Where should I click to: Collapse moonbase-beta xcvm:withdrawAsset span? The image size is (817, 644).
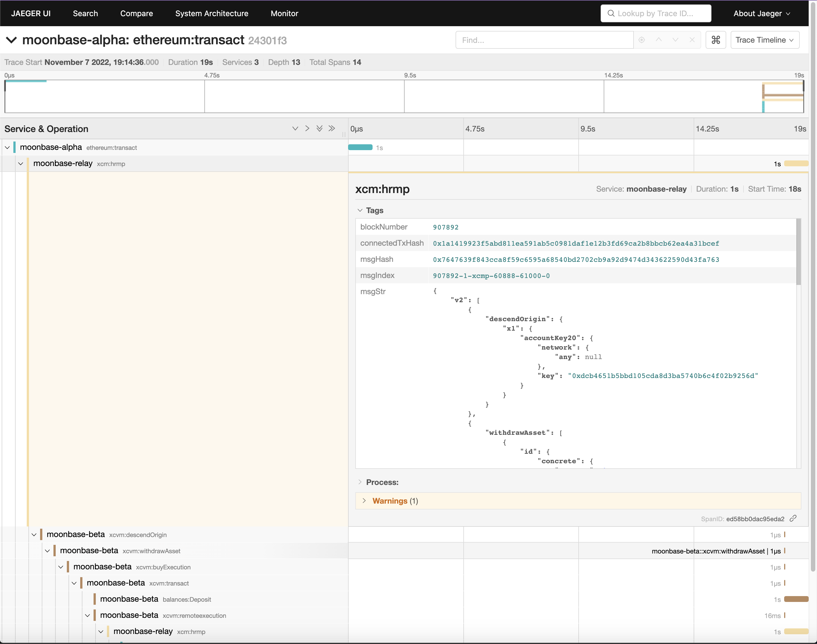(48, 551)
